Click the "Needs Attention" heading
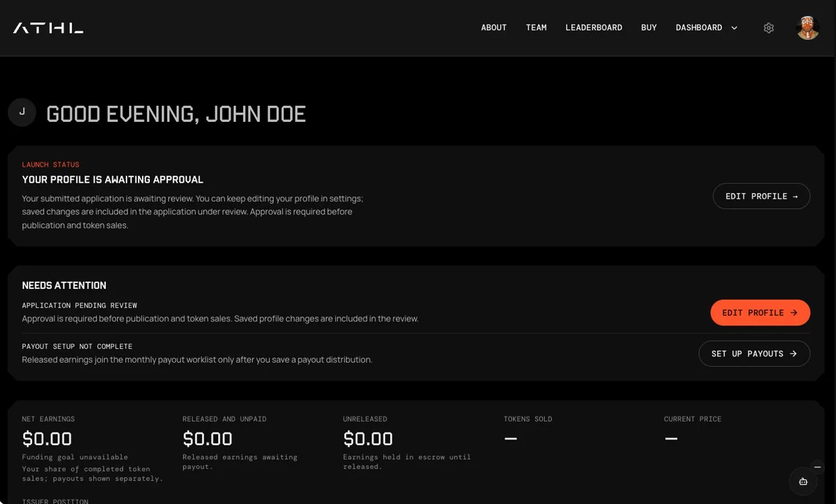The width and height of the screenshot is (836, 504). (64, 285)
